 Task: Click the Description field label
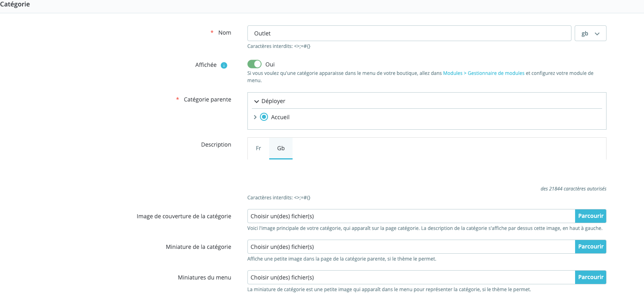point(216,145)
